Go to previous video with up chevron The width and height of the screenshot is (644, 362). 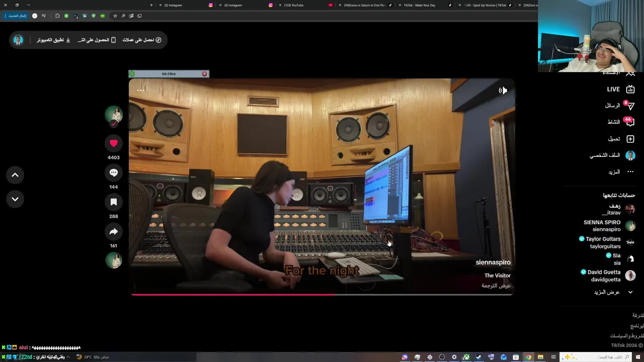click(x=15, y=175)
